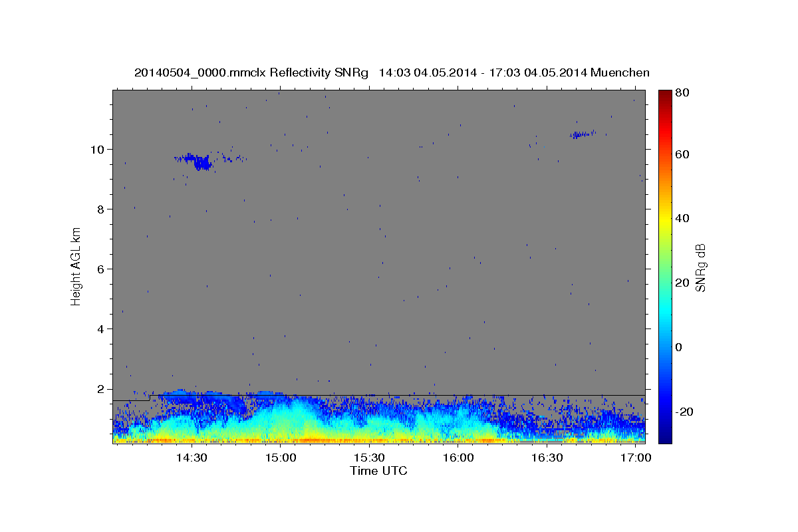Click the colorbar value 80
The height and width of the screenshot is (532, 798).
point(682,93)
